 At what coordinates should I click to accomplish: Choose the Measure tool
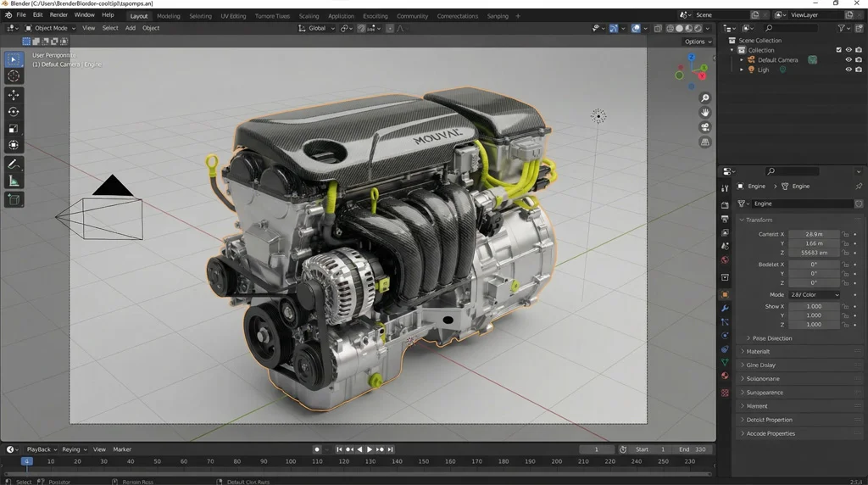pyautogui.click(x=14, y=181)
